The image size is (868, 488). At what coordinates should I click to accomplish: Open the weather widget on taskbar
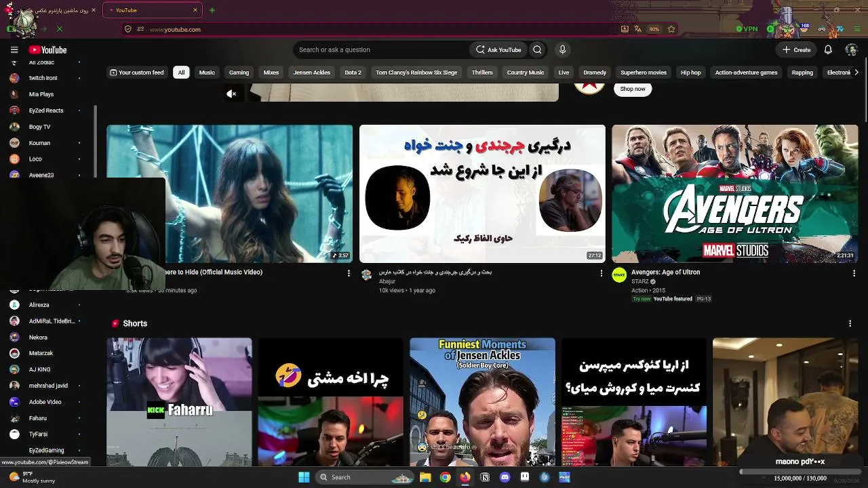34,477
